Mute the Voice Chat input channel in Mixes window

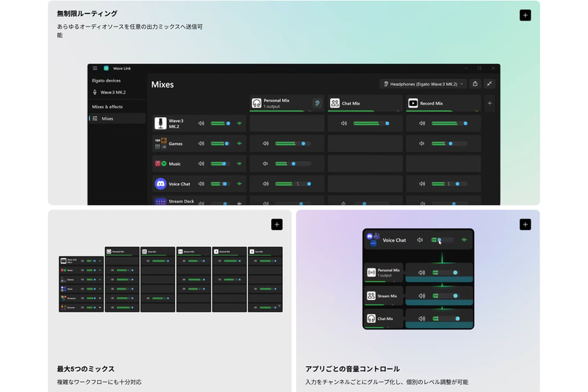pyautogui.click(x=201, y=184)
